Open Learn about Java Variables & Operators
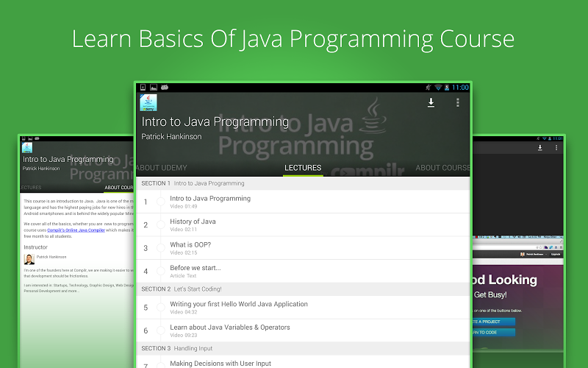 coord(303,330)
